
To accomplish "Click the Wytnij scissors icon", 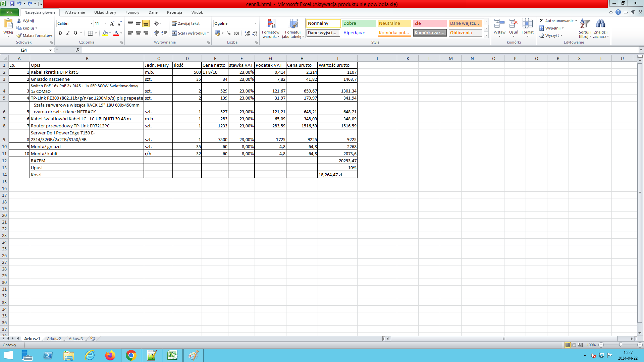I will pyautogui.click(x=19, y=21).
